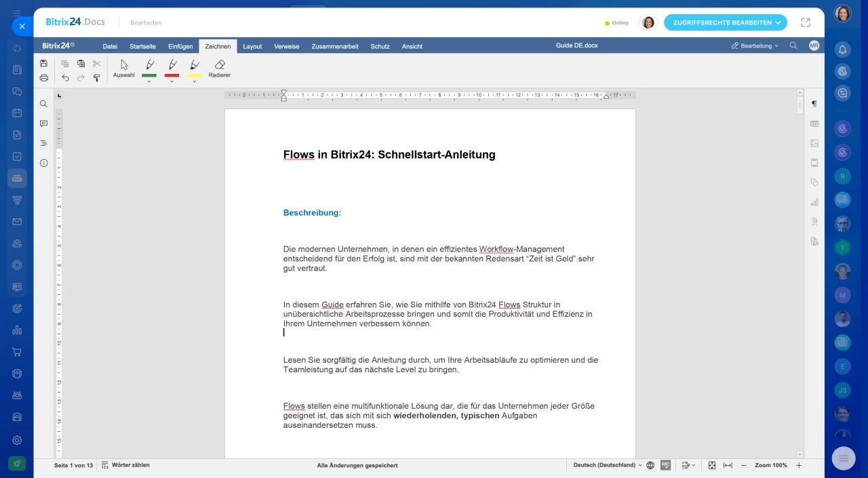Click the MR user avatar in header
The height and width of the screenshot is (478, 868).
(814, 45)
